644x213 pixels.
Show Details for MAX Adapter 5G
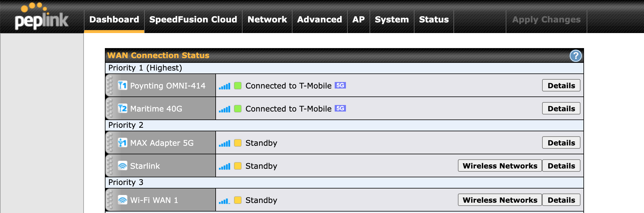[561, 143]
